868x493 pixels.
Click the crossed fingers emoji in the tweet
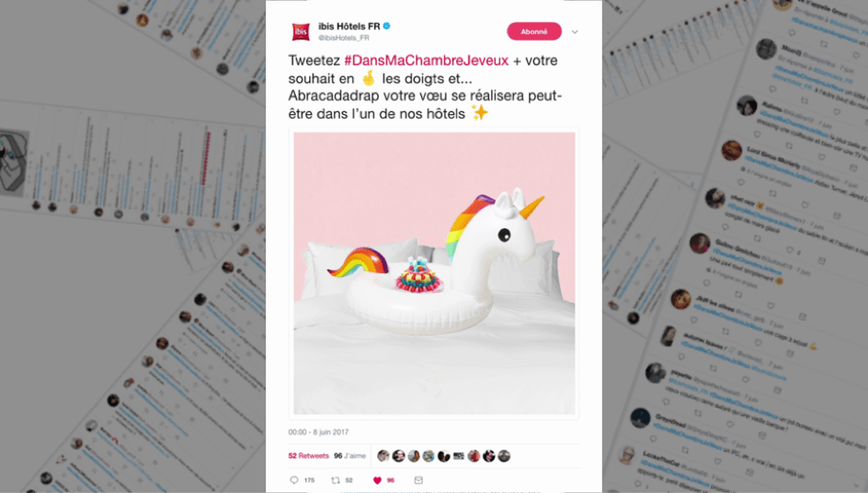tap(369, 78)
